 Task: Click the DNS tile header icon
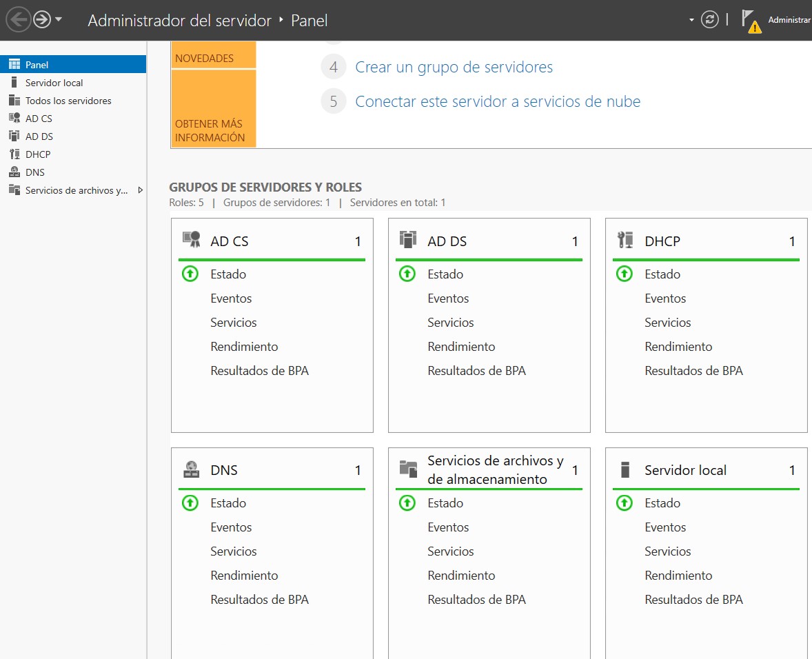click(192, 469)
